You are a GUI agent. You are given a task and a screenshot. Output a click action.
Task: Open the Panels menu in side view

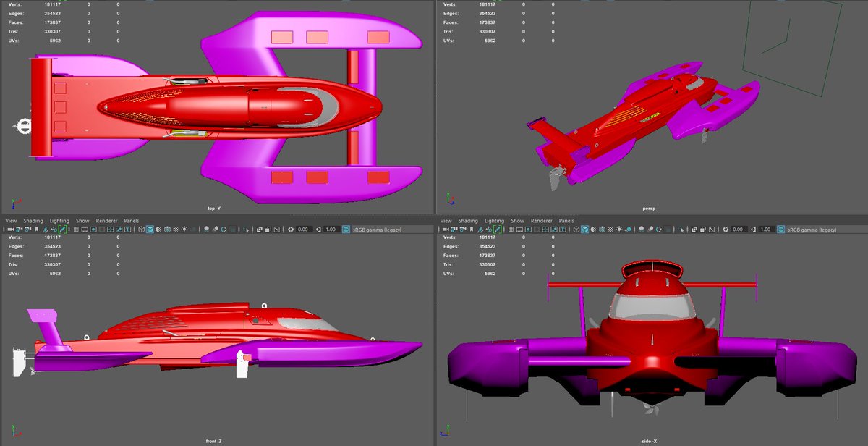(x=566, y=221)
